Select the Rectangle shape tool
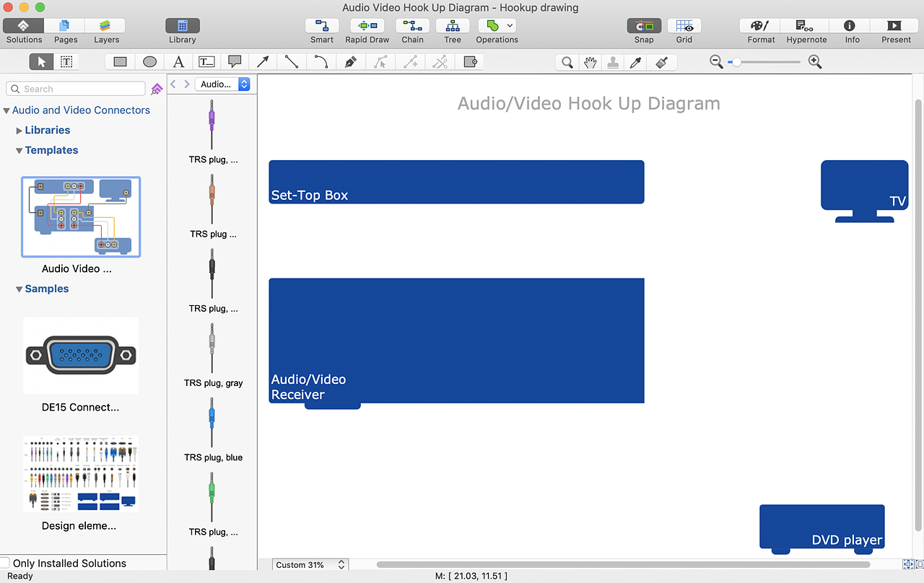924x583 pixels. click(x=121, y=62)
